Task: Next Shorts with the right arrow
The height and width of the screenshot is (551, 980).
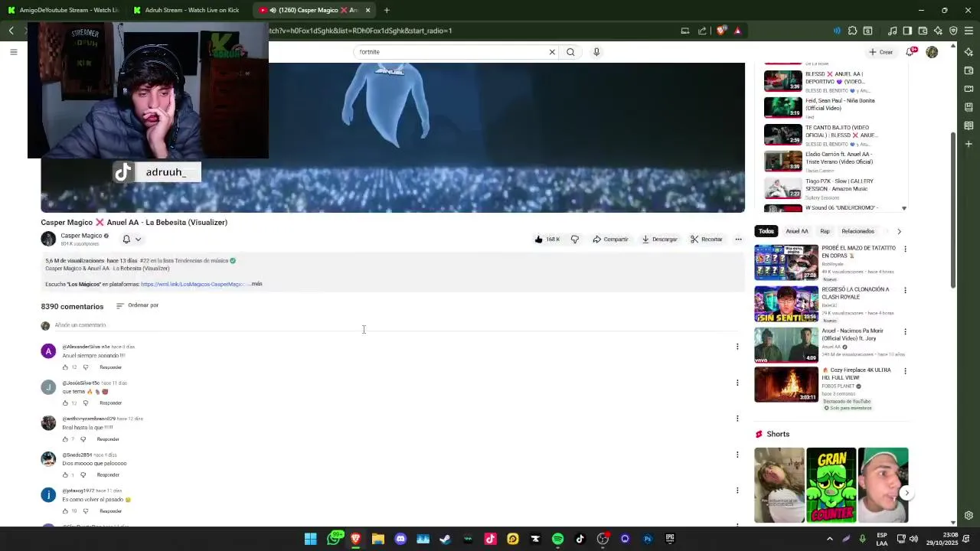Action: [906, 493]
